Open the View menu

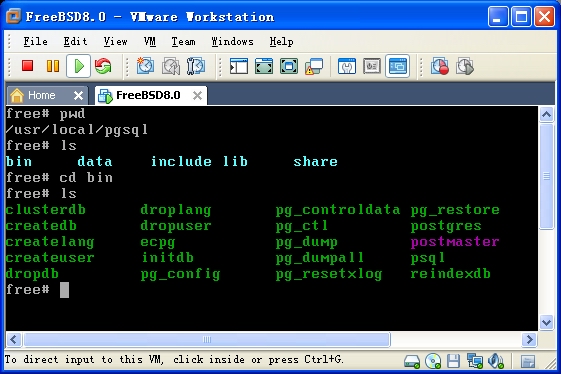pos(115,42)
